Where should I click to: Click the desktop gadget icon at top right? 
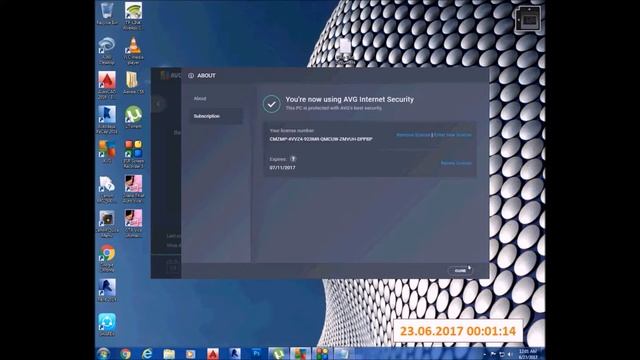(x=529, y=19)
